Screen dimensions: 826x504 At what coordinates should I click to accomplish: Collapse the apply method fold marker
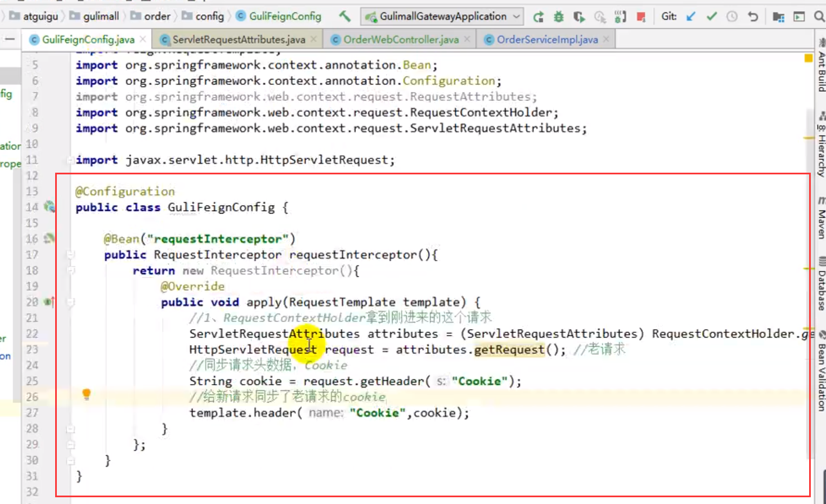(71, 303)
